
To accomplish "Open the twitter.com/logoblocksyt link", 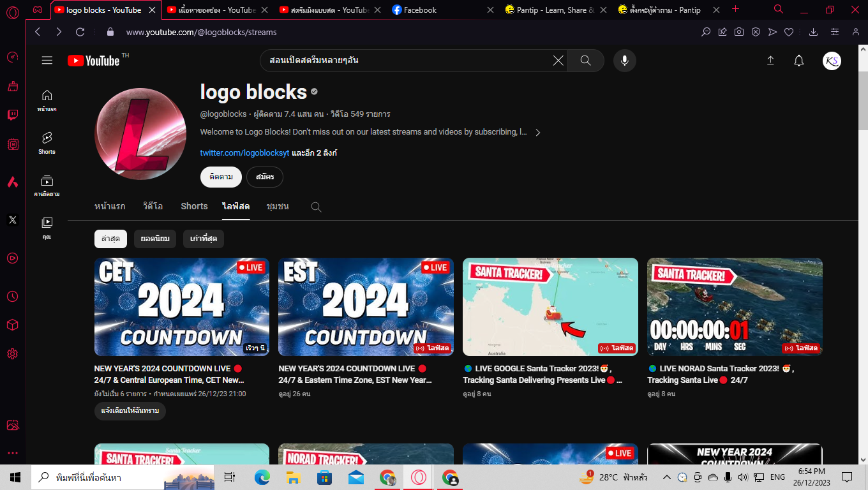I will (244, 153).
